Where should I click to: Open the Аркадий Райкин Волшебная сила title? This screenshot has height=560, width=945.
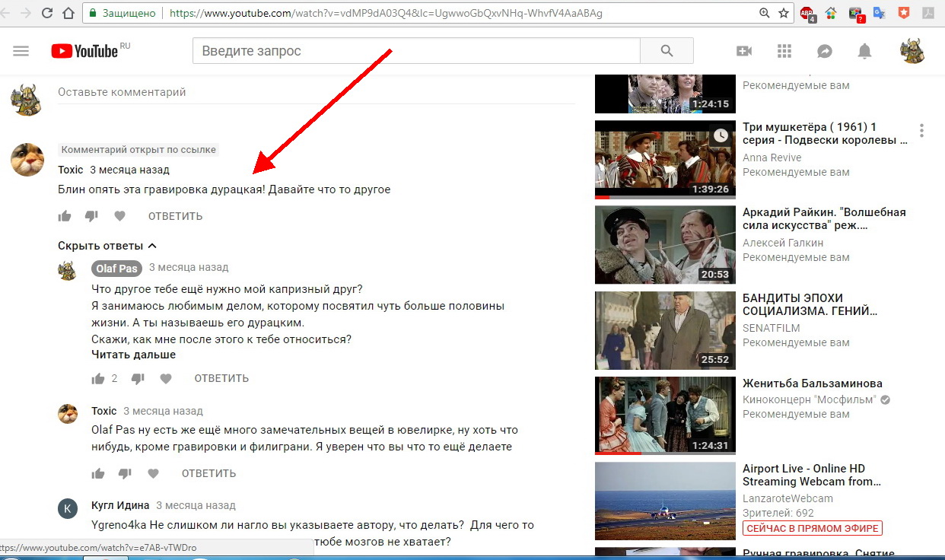coord(824,219)
